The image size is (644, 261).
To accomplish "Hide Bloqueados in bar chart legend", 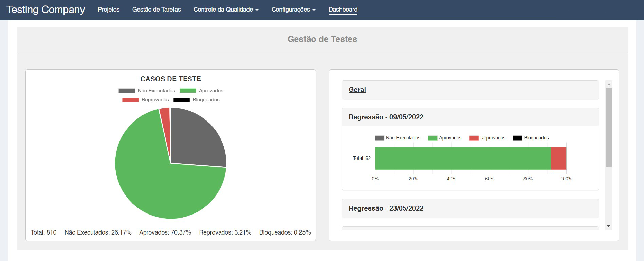I will point(531,138).
